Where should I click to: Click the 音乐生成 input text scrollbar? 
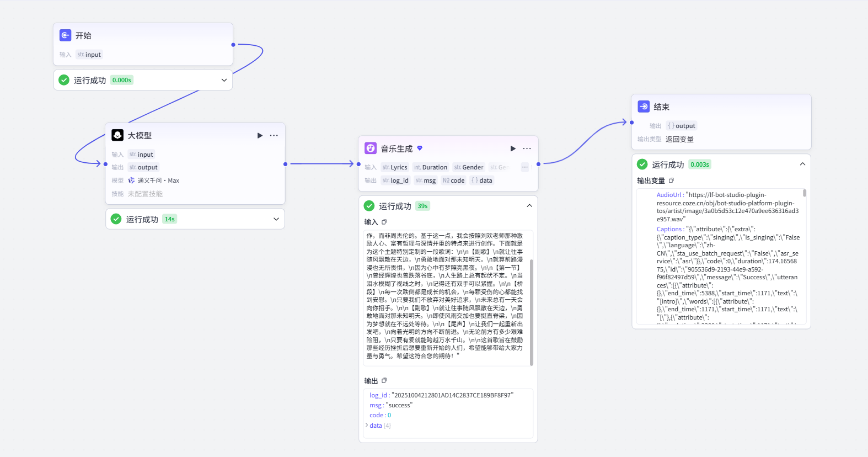click(x=532, y=312)
